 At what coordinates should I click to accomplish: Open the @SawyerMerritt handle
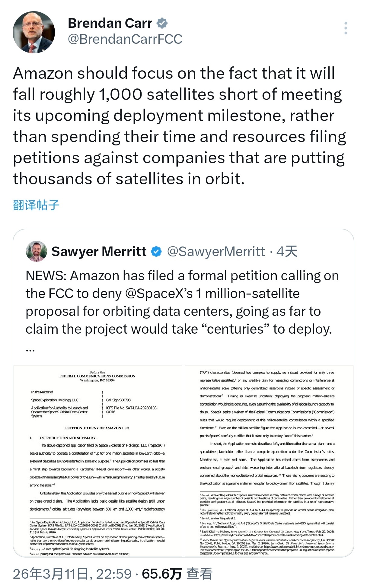(216, 251)
